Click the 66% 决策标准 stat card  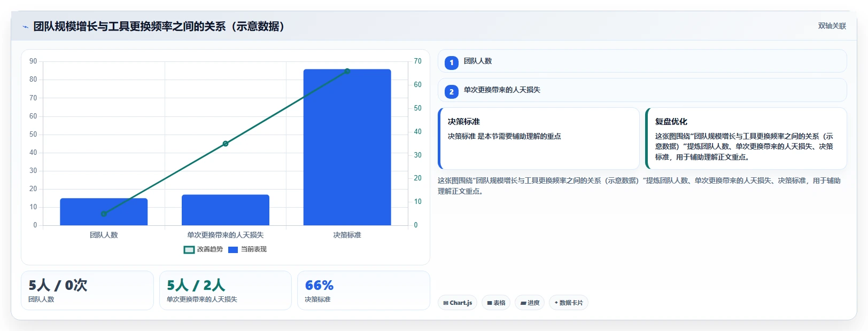point(363,290)
